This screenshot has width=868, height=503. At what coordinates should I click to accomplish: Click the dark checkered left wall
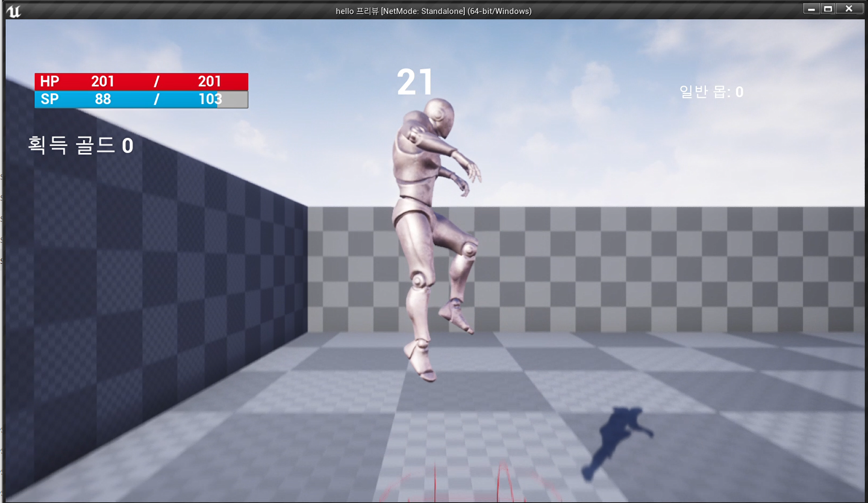click(x=151, y=271)
